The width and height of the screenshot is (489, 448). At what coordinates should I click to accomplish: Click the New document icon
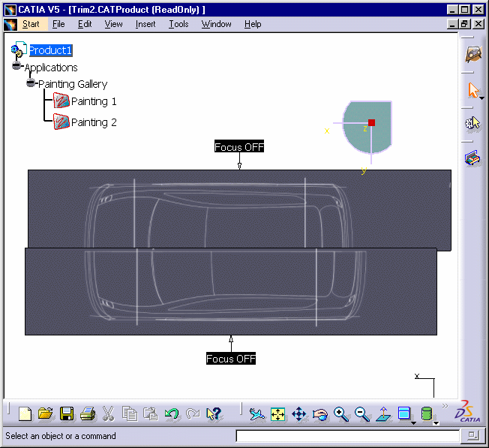click(x=25, y=414)
